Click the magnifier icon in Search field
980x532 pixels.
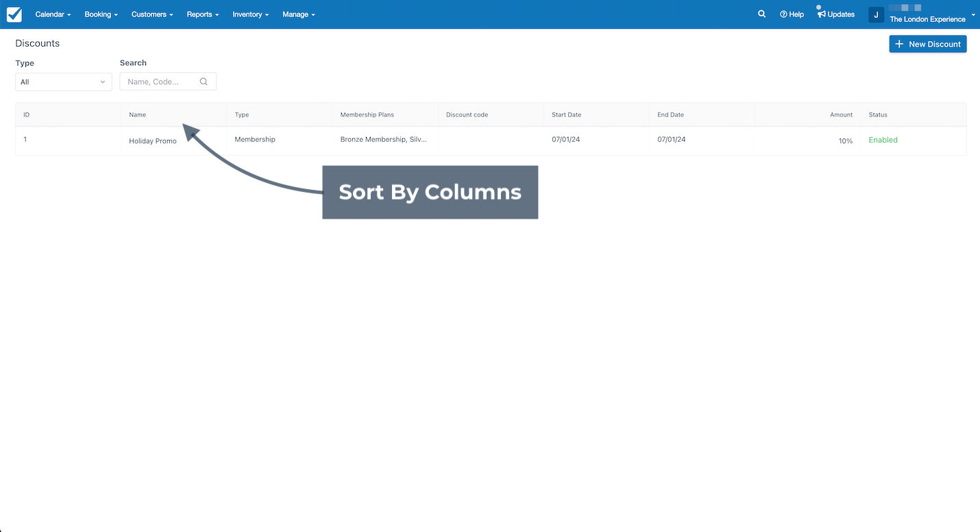coord(204,82)
